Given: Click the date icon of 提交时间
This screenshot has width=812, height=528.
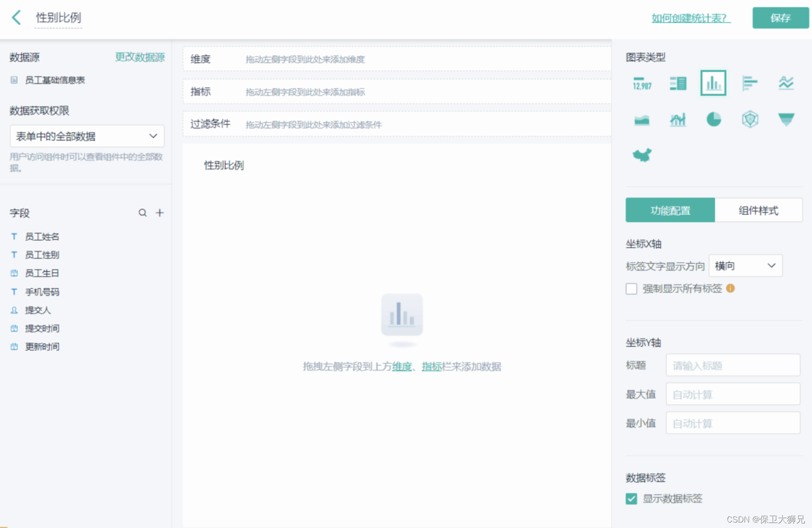Looking at the screenshot, I should click(x=14, y=328).
